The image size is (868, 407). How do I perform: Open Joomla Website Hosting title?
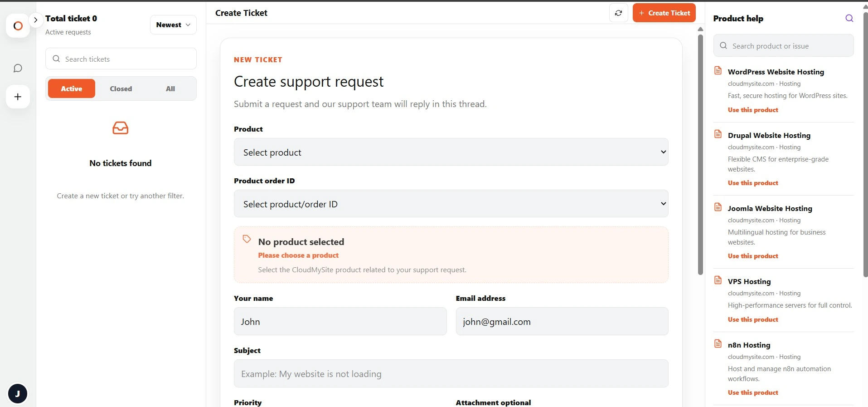tap(770, 208)
